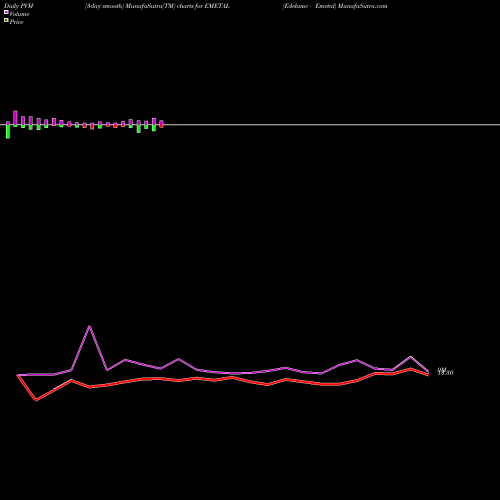Click the 'MunafaSutra.com' text at top right

coord(362,6)
